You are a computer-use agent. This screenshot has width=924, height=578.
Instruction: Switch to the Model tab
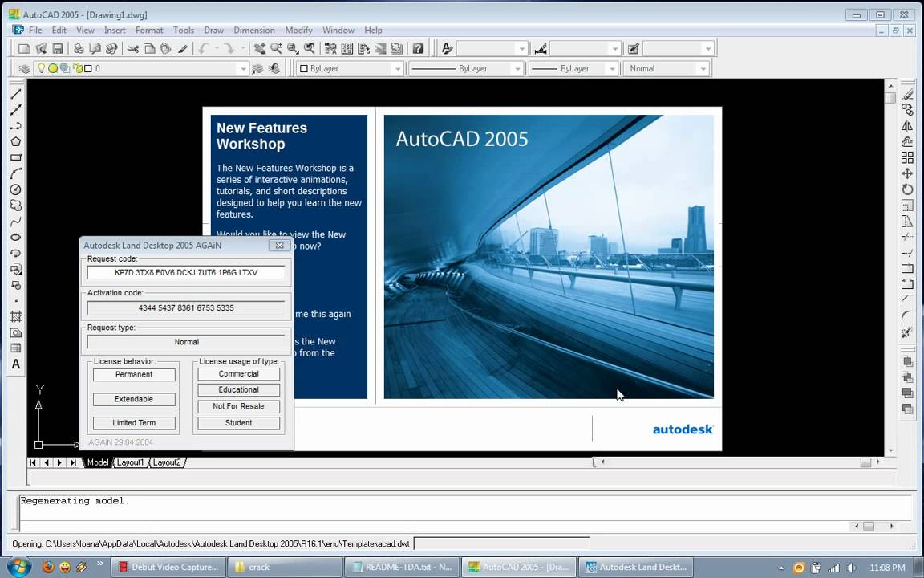[x=97, y=462]
